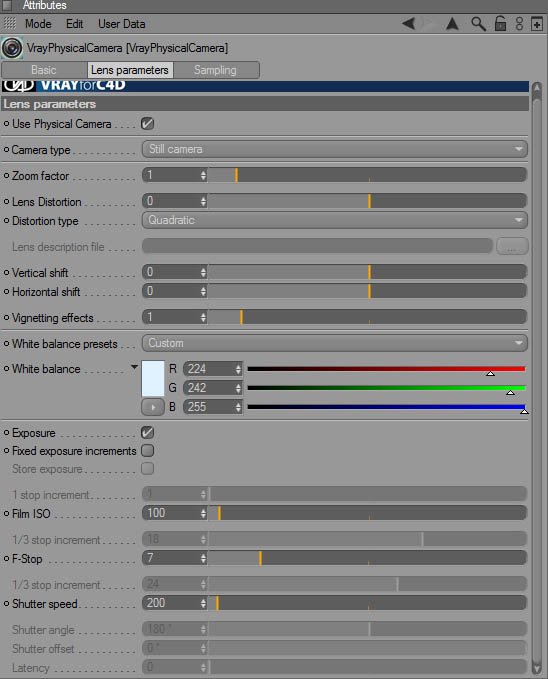Screen dimensions: 548x679
Task: Toggle the lock element icon
Action: [500, 23]
